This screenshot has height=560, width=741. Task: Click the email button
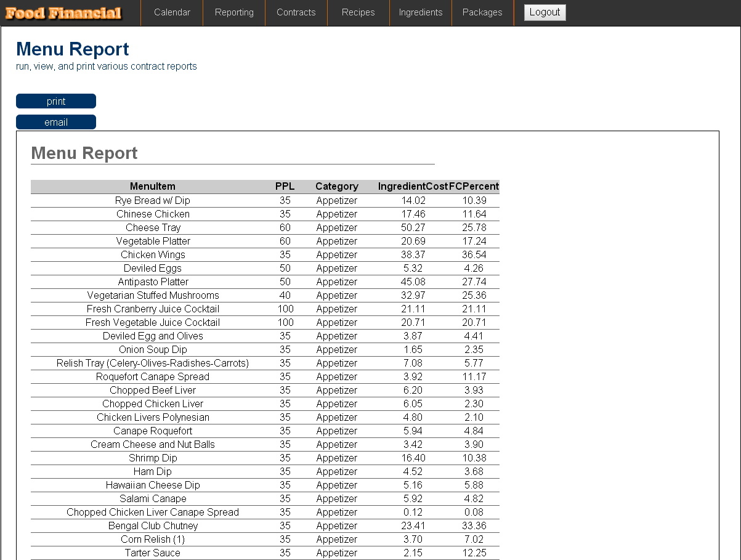tap(56, 122)
